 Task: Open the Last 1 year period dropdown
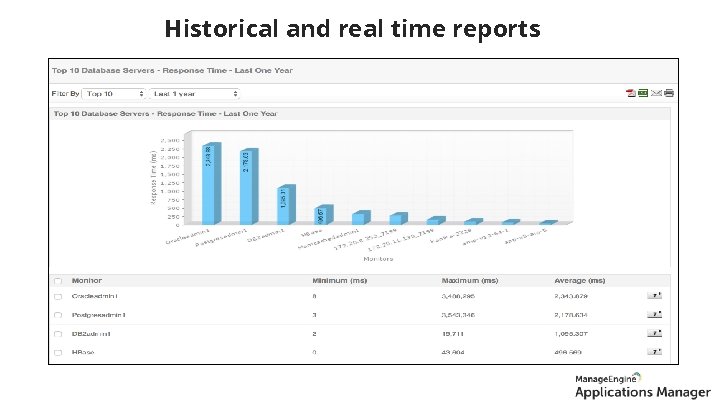[194, 94]
